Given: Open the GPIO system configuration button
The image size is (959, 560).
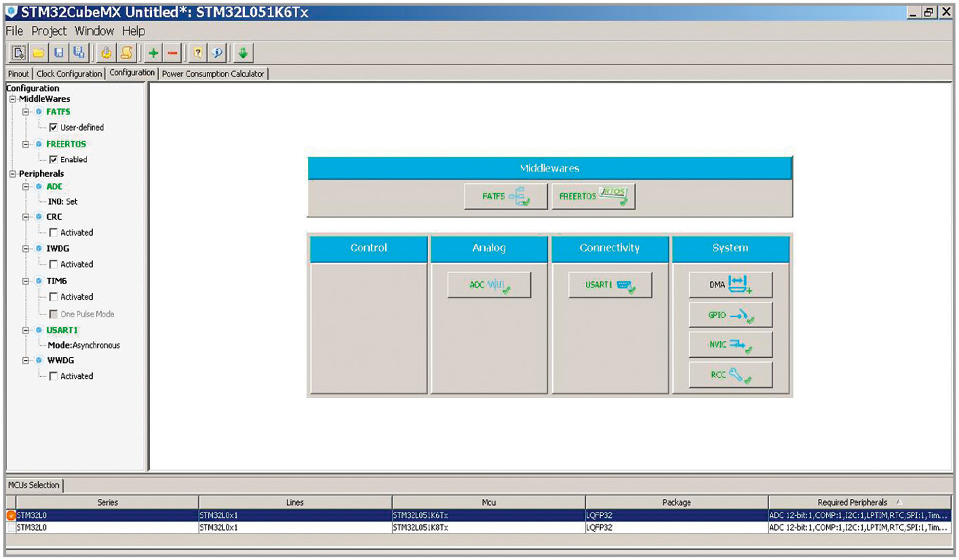Looking at the screenshot, I should [730, 315].
